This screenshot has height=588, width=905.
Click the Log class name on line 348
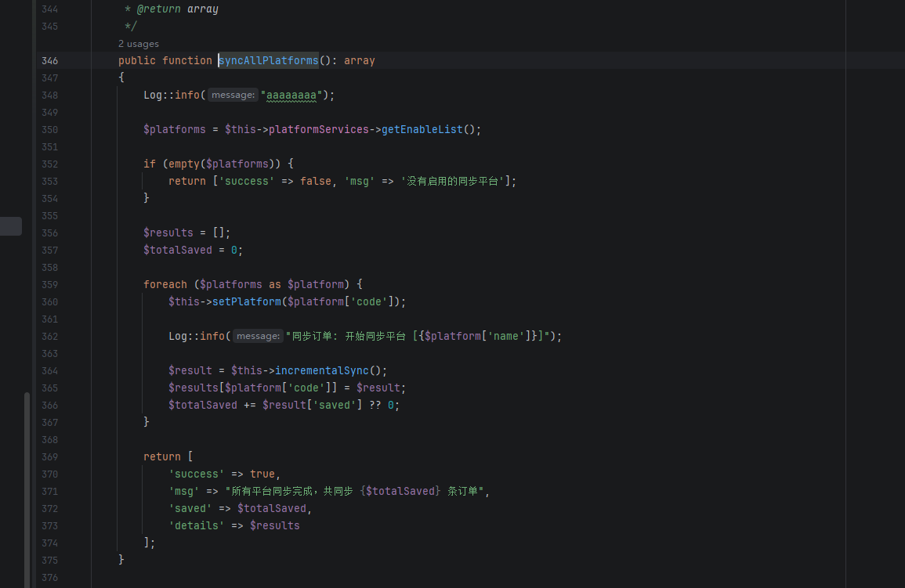pos(152,95)
